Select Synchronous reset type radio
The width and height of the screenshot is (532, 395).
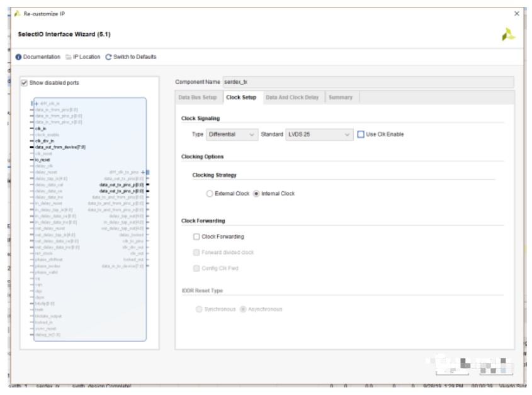pos(199,309)
